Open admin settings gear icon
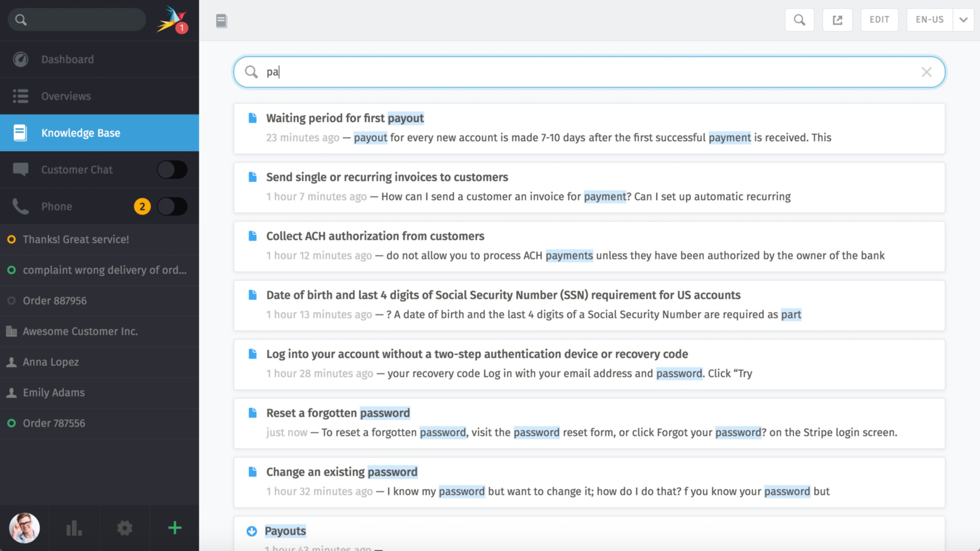This screenshot has width=980, height=551. (124, 528)
